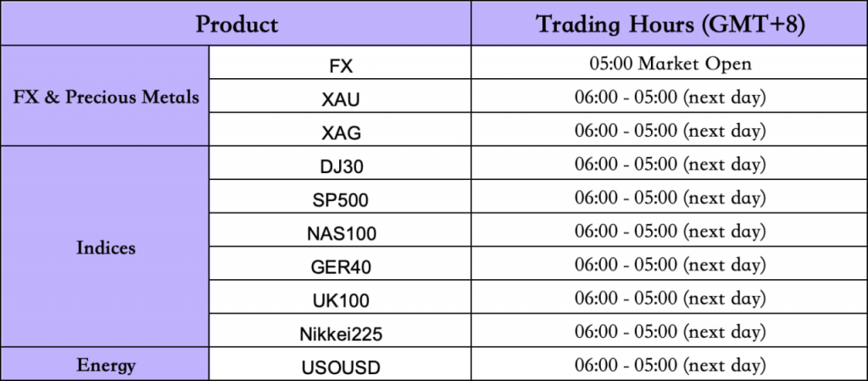The image size is (868, 381).
Task: Select XAU trading hours cell
Action: [670, 98]
